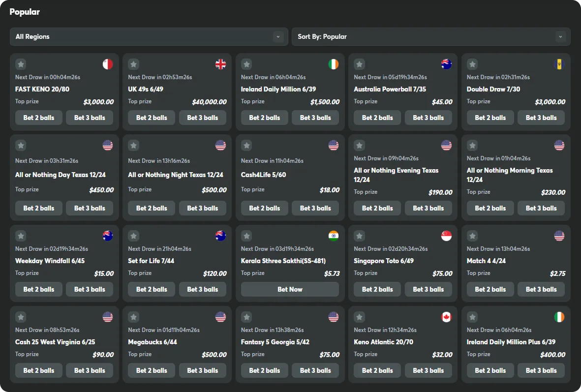This screenshot has height=392, width=581.
Task: Click Irish flag on Ireland Daily Million 6/39
Action: [x=334, y=64]
